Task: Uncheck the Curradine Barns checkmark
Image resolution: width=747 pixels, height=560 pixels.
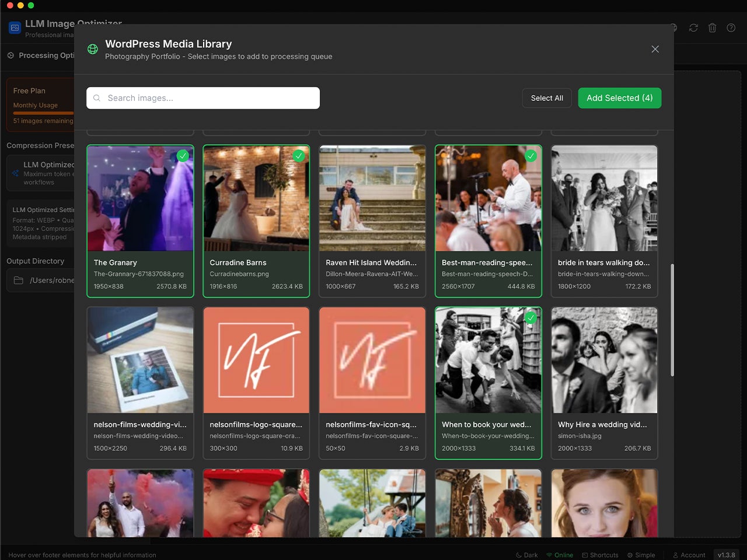Action: [299, 156]
